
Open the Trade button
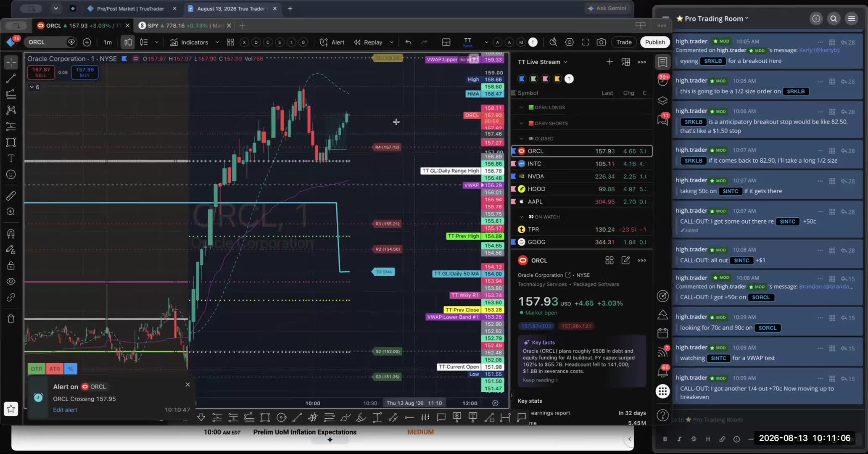[x=624, y=42]
